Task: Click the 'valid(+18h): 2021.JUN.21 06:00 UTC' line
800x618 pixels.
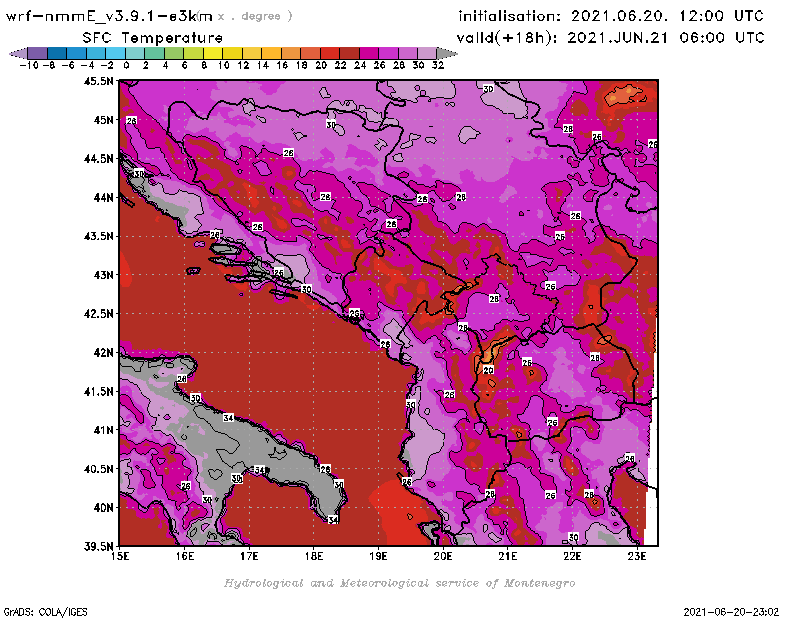Action: 610,38
